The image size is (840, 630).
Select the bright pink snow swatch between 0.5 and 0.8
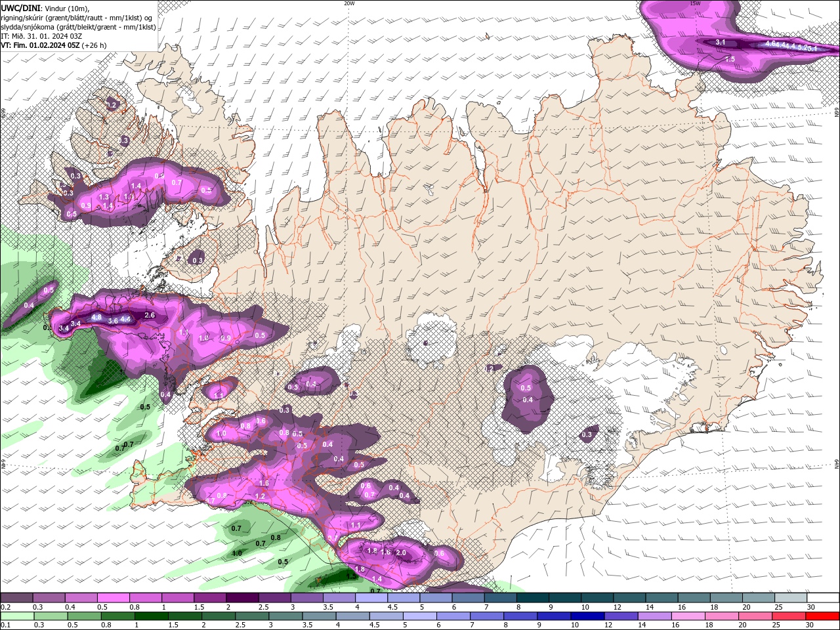click(113, 598)
